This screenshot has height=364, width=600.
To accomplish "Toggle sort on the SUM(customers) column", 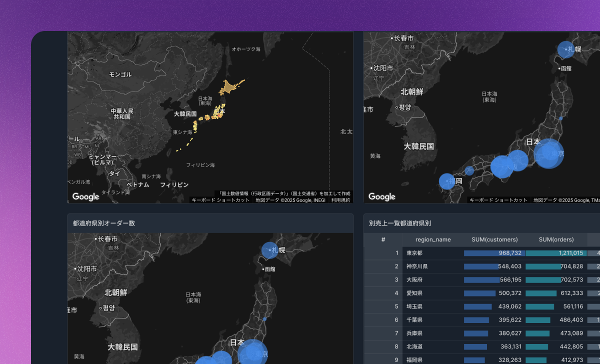I will 495,239.
